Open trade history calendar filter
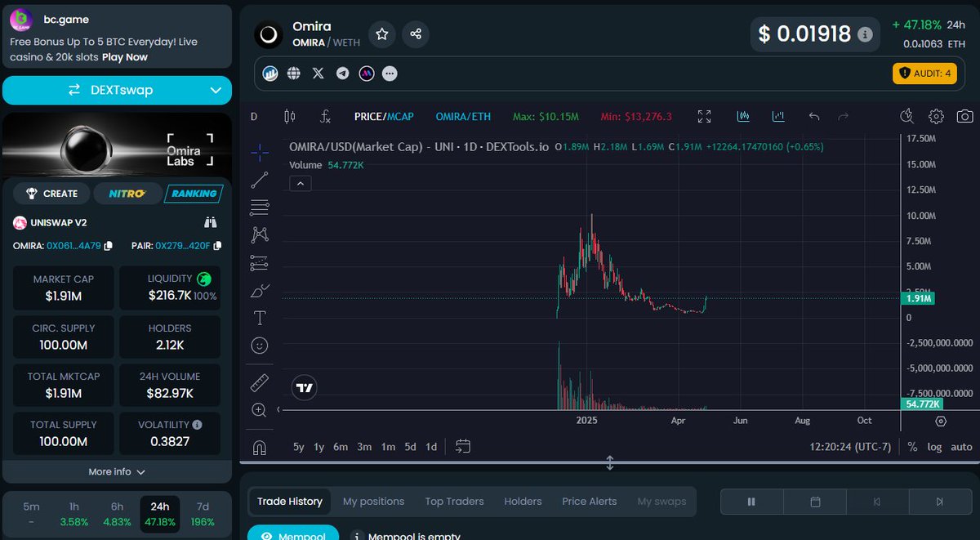Image resolution: width=980 pixels, height=540 pixels. [x=815, y=502]
